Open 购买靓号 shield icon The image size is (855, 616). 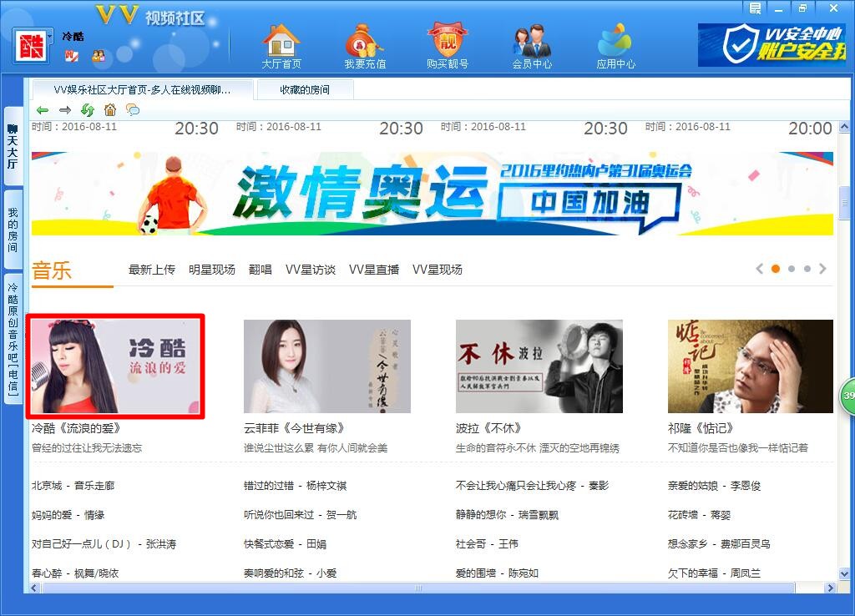tap(447, 41)
